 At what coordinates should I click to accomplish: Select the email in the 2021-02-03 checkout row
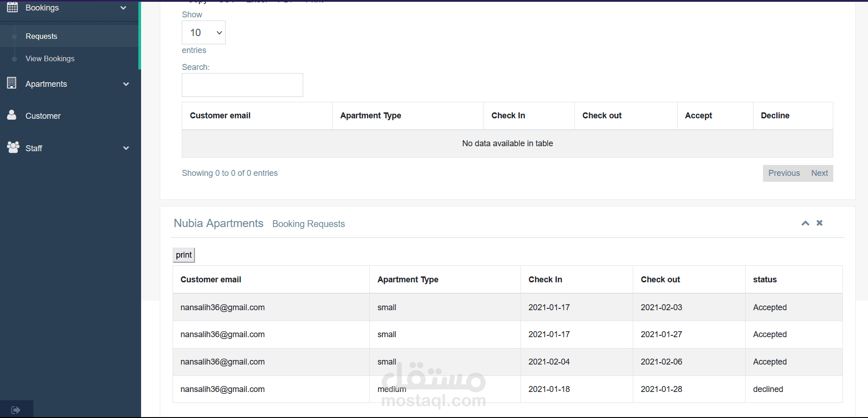coord(222,307)
